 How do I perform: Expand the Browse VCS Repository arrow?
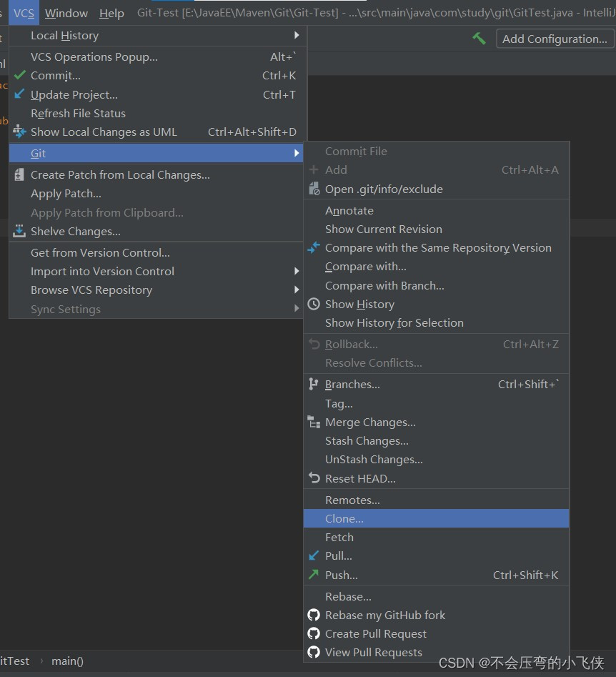click(297, 290)
